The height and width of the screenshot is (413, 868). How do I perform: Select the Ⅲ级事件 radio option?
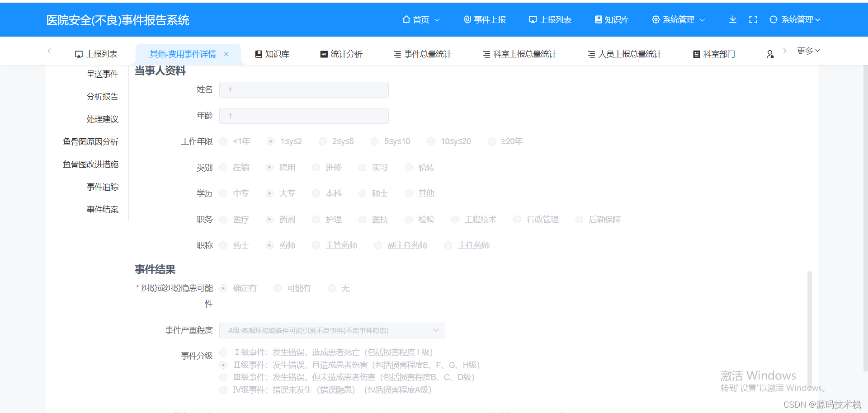pos(223,377)
